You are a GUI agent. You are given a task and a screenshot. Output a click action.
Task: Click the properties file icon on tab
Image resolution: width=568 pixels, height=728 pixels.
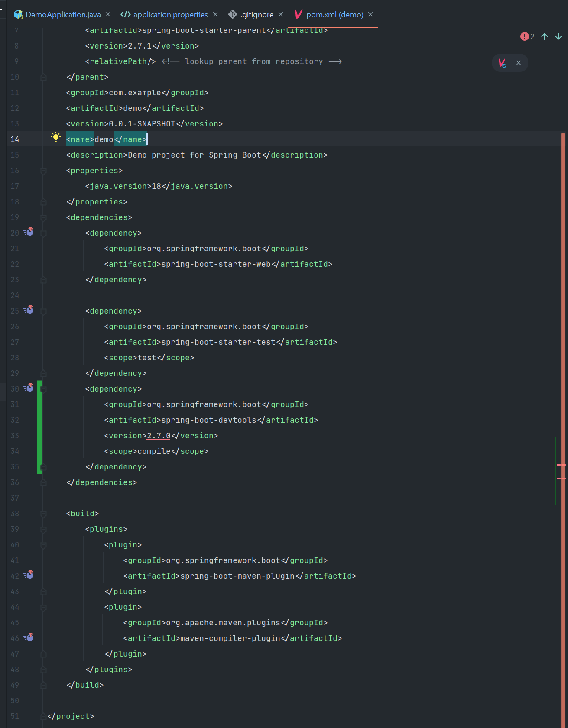[x=126, y=14]
